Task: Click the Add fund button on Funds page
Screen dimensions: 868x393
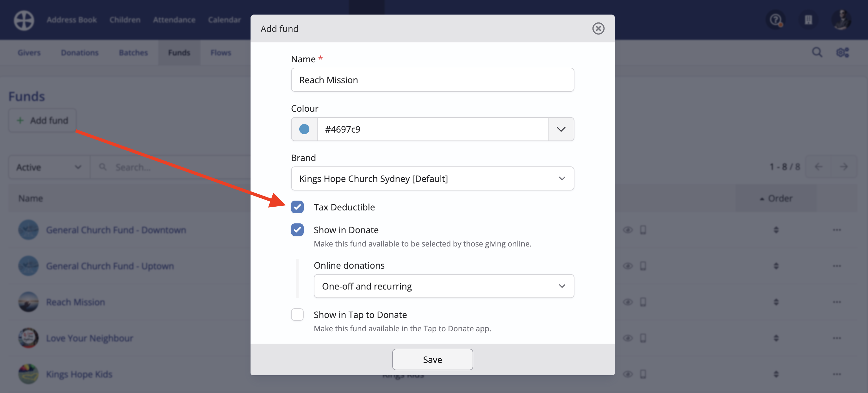Action: [42, 120]
